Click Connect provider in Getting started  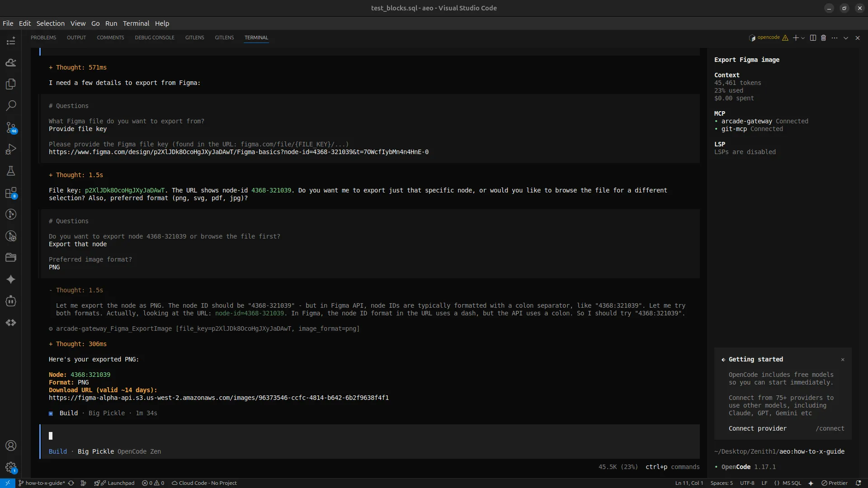(758, 428)
